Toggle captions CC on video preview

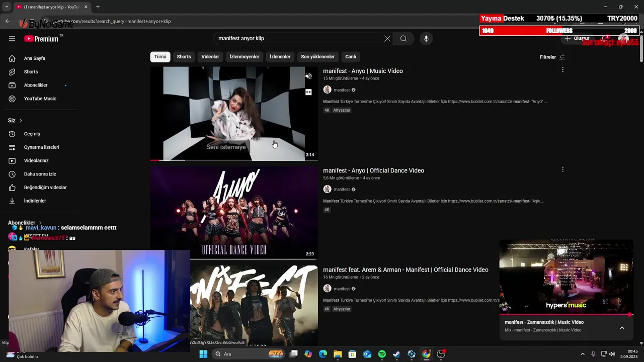pyautogui.click(x=308, y=92)
